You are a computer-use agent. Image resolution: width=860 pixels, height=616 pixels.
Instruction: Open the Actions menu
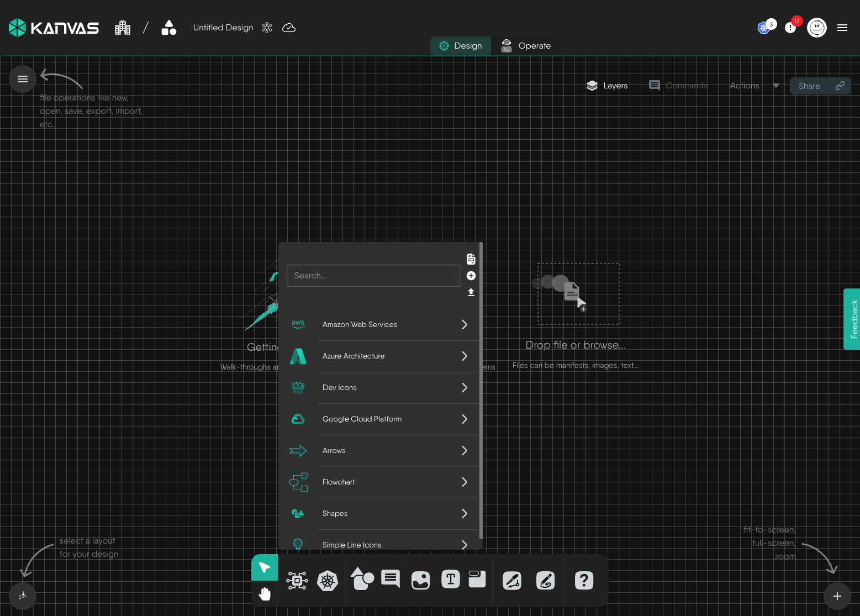click(x=745, y=86)
